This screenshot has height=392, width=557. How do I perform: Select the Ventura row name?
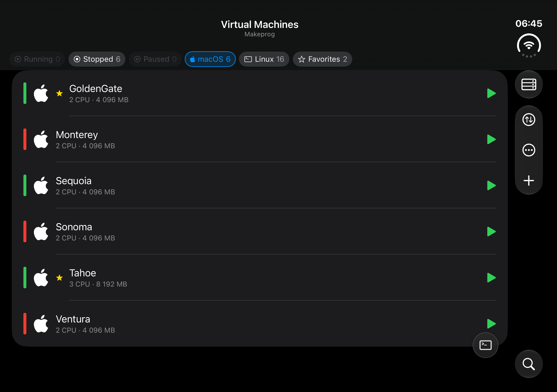pos(73,319)
